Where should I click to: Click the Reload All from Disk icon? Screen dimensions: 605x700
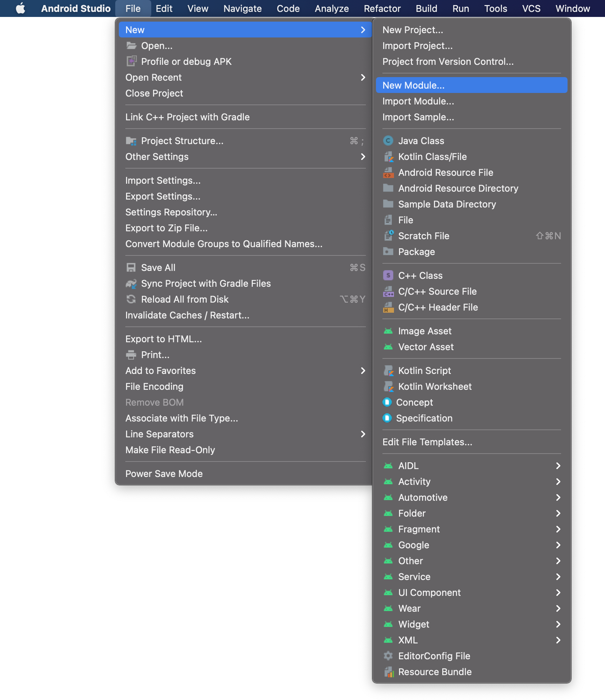pyautogui.click(x=131, y=299)
